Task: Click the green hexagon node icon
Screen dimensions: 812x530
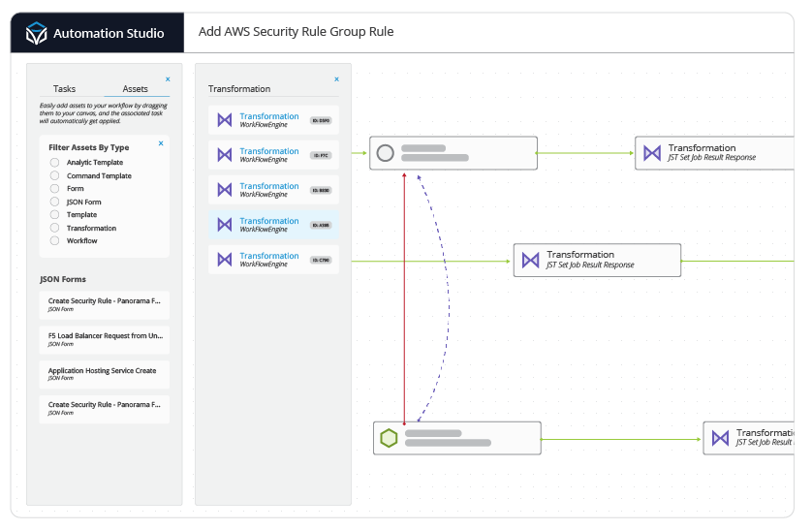Action: (389, 438)
